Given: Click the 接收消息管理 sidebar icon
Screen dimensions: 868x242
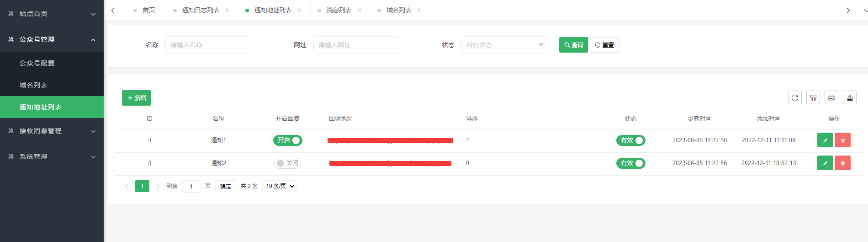Looking at the screenshot, I should click(11, 131).
